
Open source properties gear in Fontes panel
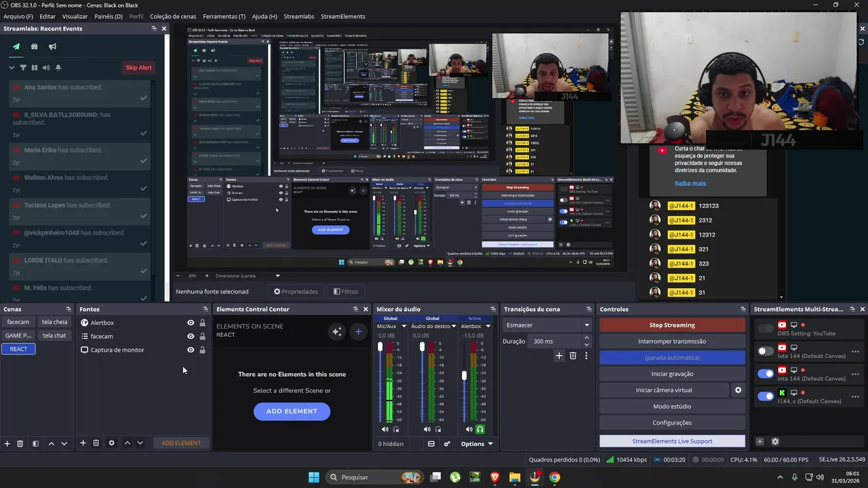(111, 443)
